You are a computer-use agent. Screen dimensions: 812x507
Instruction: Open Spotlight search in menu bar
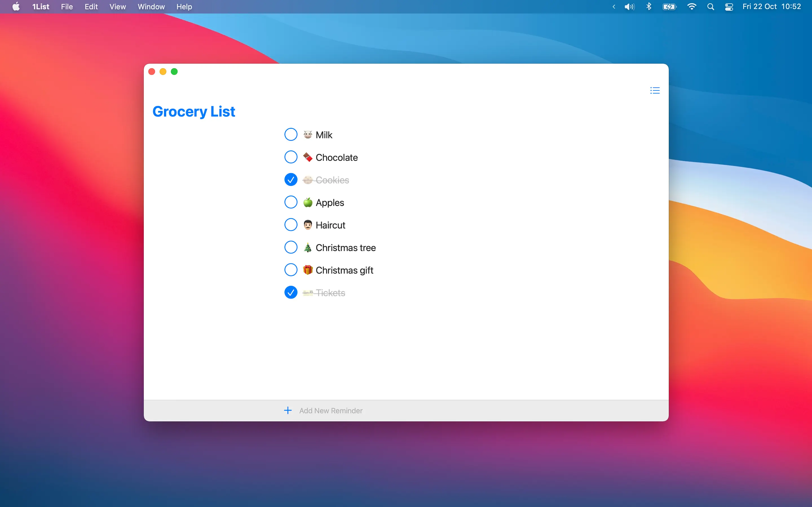point(710,7)
